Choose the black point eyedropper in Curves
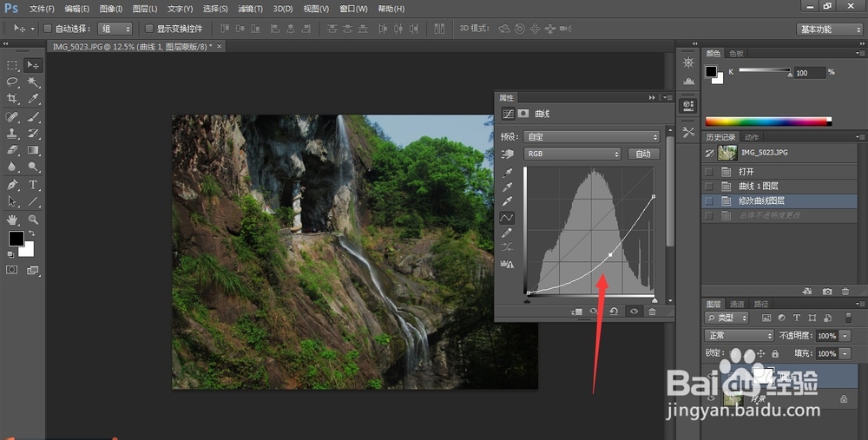The width and height of the screenshot is (868, 440). point(507,174)
